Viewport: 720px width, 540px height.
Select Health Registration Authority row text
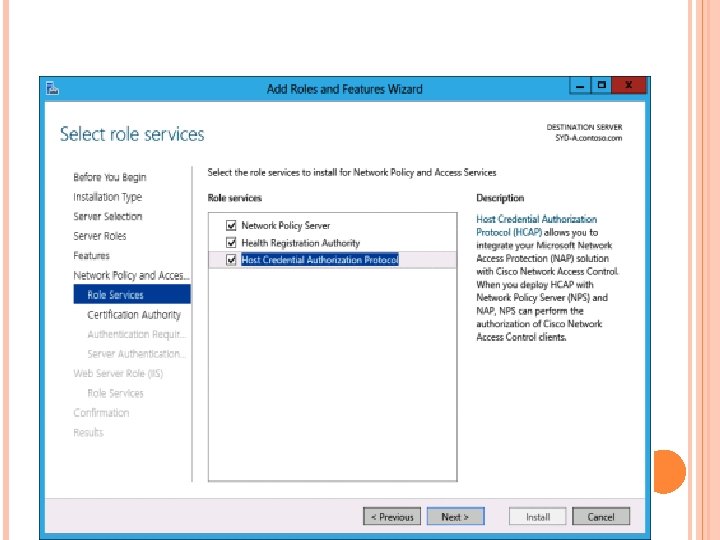click(300, 243)
